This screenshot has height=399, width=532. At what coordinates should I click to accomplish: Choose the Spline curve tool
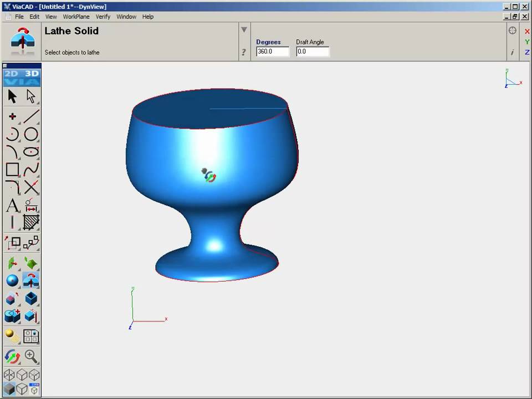(31, 170)
